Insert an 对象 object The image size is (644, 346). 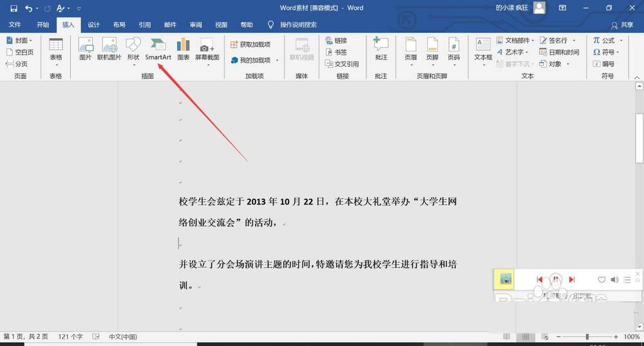point(554,64)
